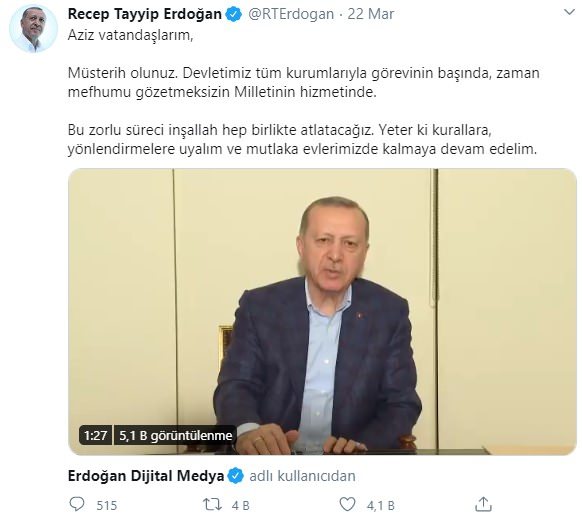Click the 4,1 B like count
The height and width of the screenshot is (520, 582).
pos(380,506)
